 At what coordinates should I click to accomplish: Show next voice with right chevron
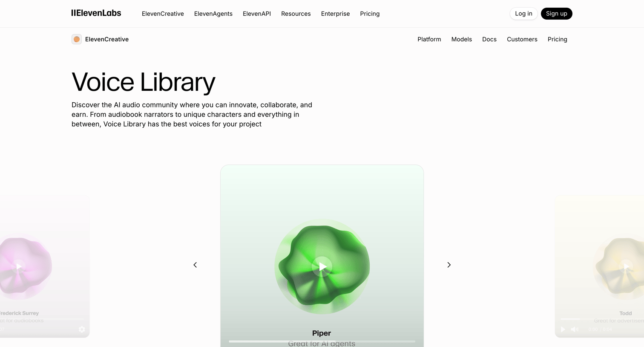coord(449,265)
